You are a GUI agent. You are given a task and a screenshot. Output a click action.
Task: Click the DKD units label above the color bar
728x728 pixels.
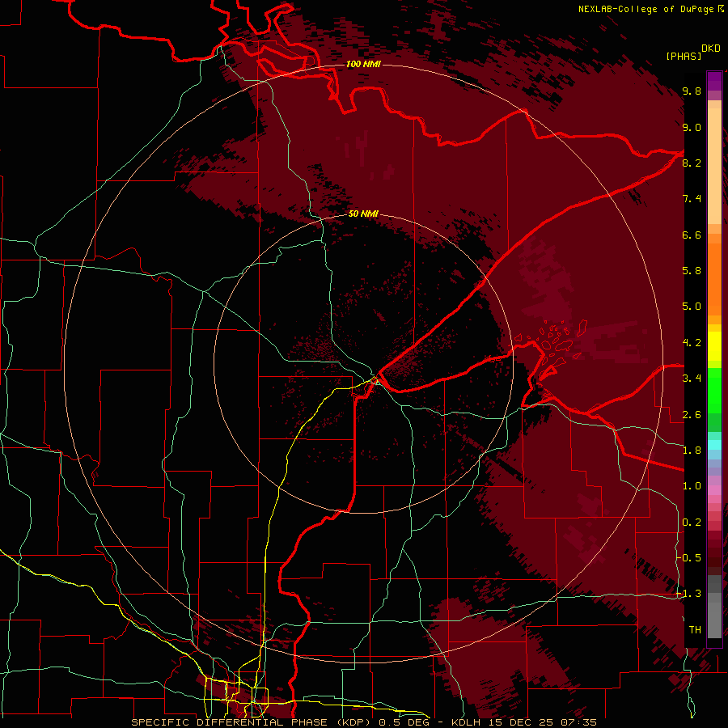(711, 49)
